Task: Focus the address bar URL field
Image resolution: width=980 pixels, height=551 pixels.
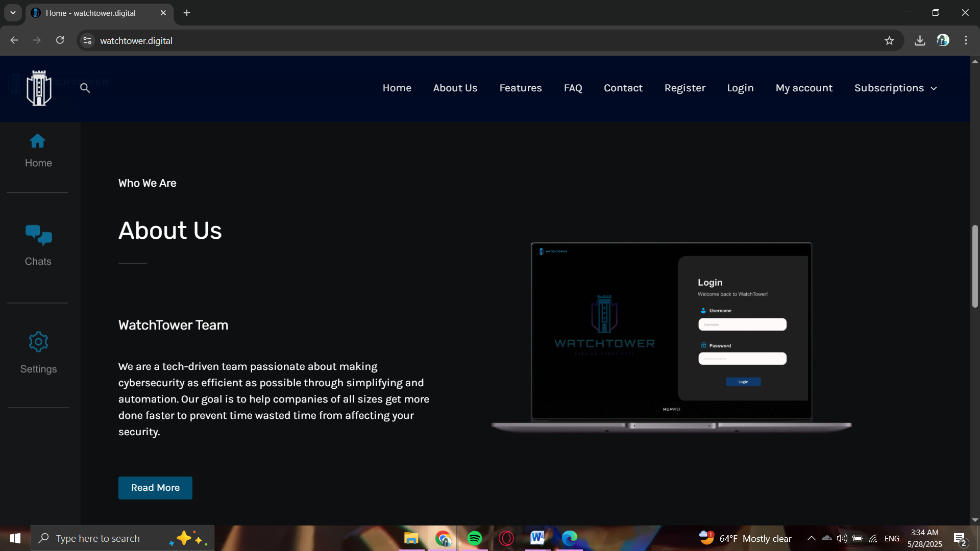Action: pos(490,40)
